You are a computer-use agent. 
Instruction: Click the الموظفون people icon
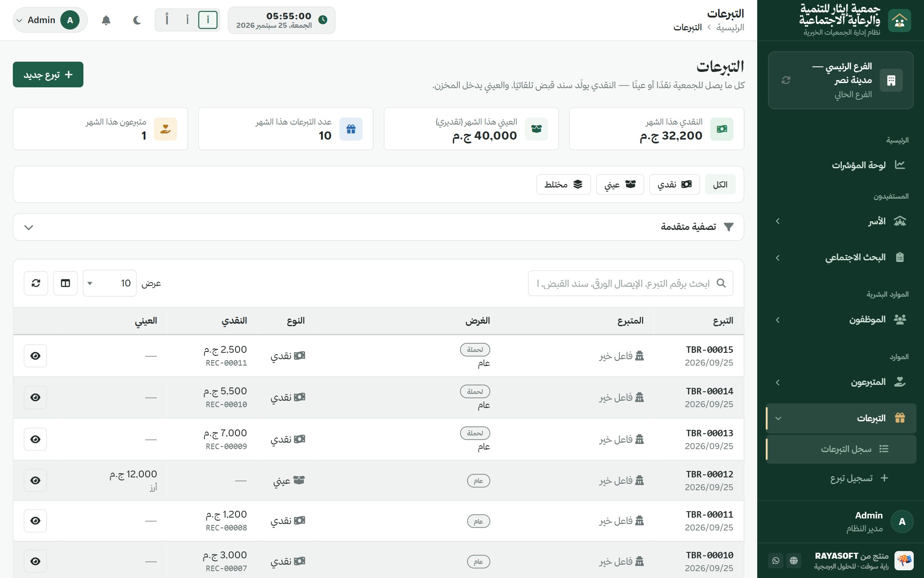(x=900, y=319)
